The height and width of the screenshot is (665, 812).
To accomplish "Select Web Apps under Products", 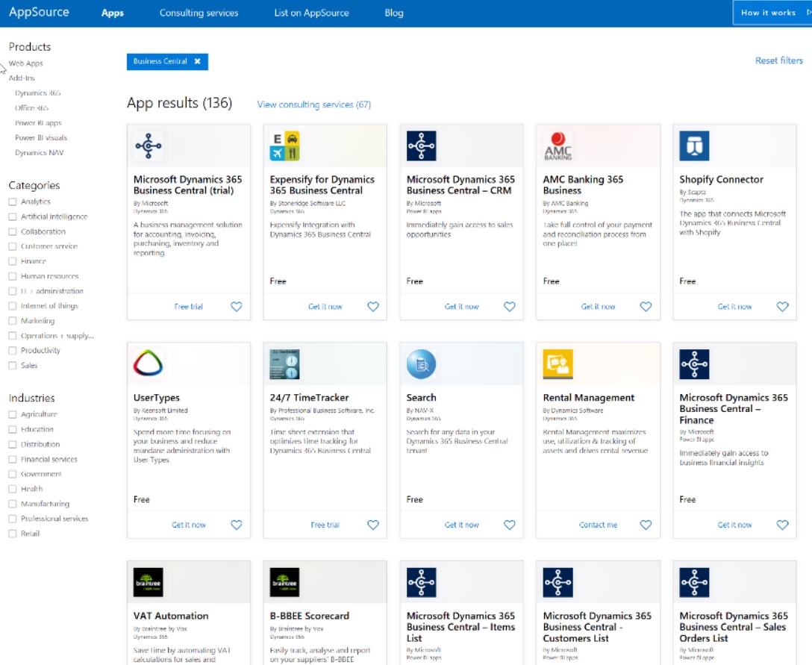I will pos(26,63).
